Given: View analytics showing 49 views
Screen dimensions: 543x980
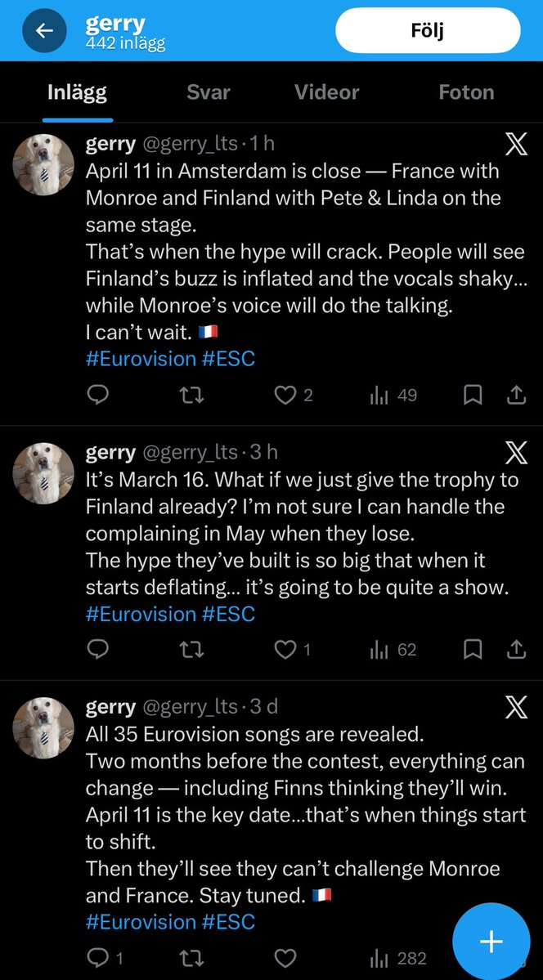Looking at the screenshot, I should 393,395.
